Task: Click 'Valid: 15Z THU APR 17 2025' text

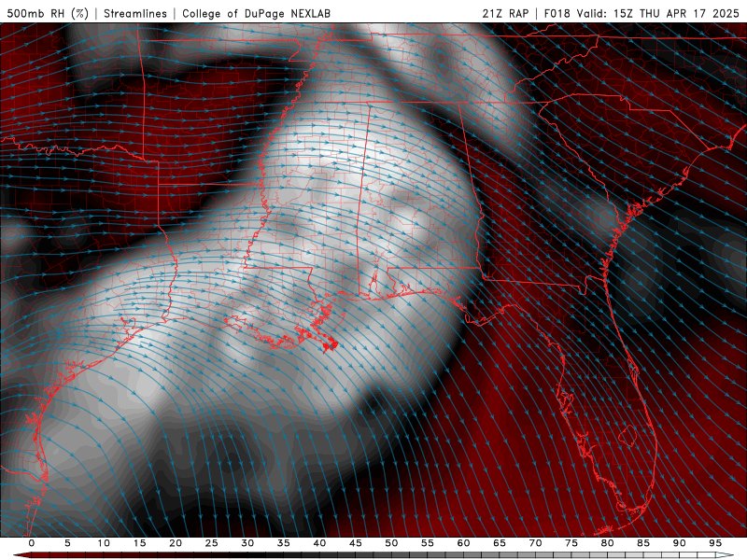Action: coord(658,13)
